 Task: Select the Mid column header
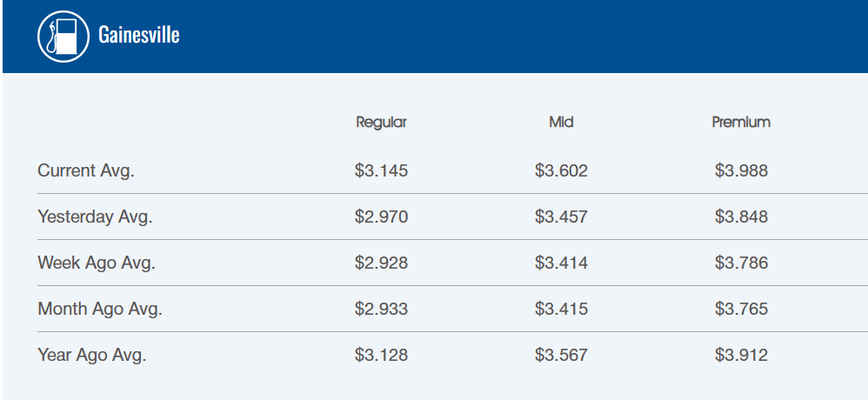(561, 123)
